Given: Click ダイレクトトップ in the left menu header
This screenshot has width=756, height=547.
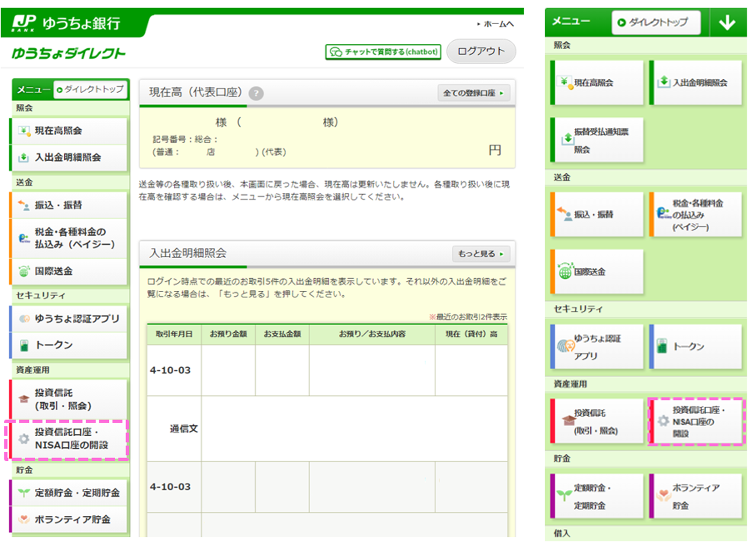Looking at the screenshot, I should click(x=91, y=89).
